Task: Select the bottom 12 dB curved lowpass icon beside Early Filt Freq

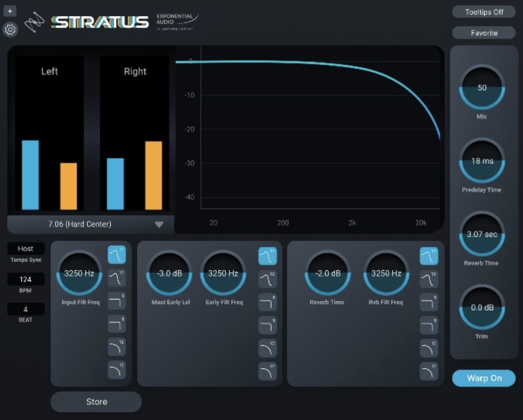Action: 267,372
